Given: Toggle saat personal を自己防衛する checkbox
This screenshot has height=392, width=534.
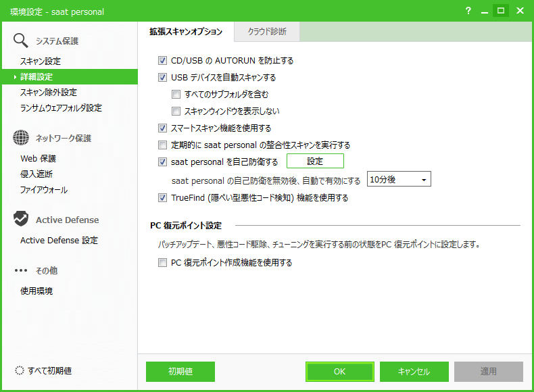Looking at the screenshot, I should 162,162.
